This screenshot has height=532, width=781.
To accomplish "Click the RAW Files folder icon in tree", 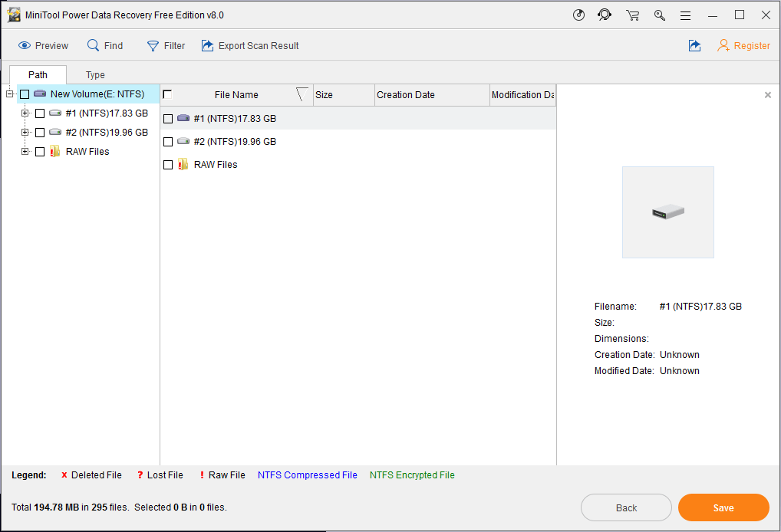I will [54, 151].
